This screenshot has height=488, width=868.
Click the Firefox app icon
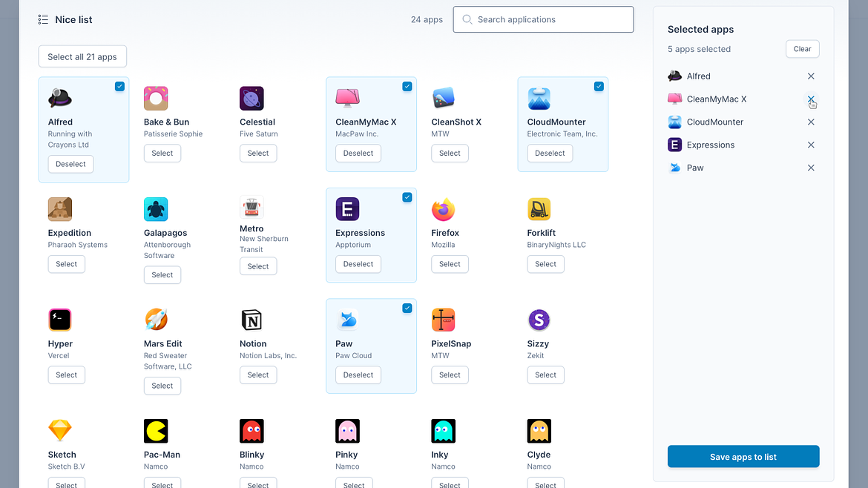click(x=444, y=209)
